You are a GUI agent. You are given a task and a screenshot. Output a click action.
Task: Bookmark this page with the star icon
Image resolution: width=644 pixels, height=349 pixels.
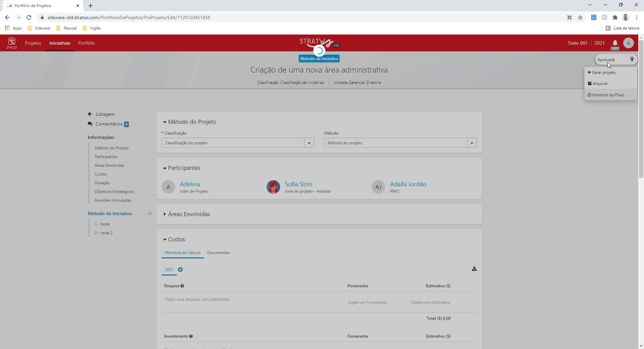tap(580, 17)
